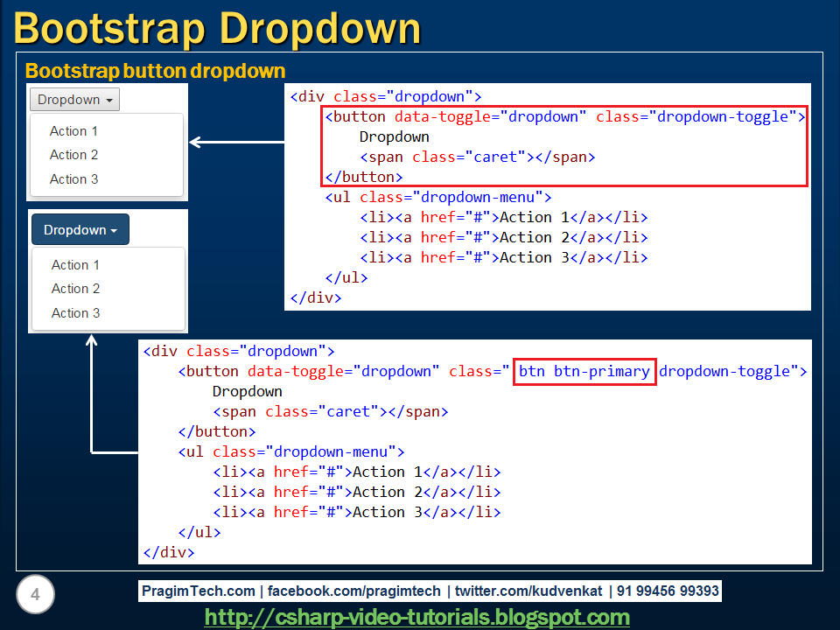
Task: Click the white arrow pointing to the Dropdown button
Action: tap(236, 140)
